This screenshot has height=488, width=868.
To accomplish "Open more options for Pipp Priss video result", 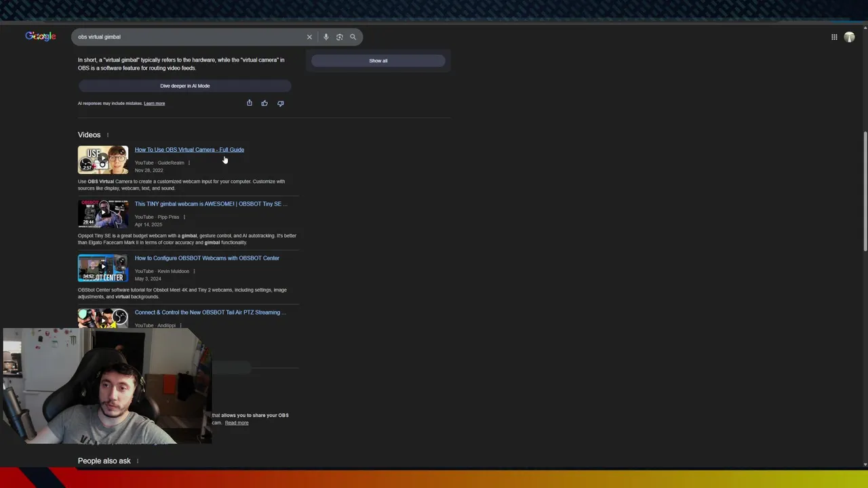I will 184,217.
